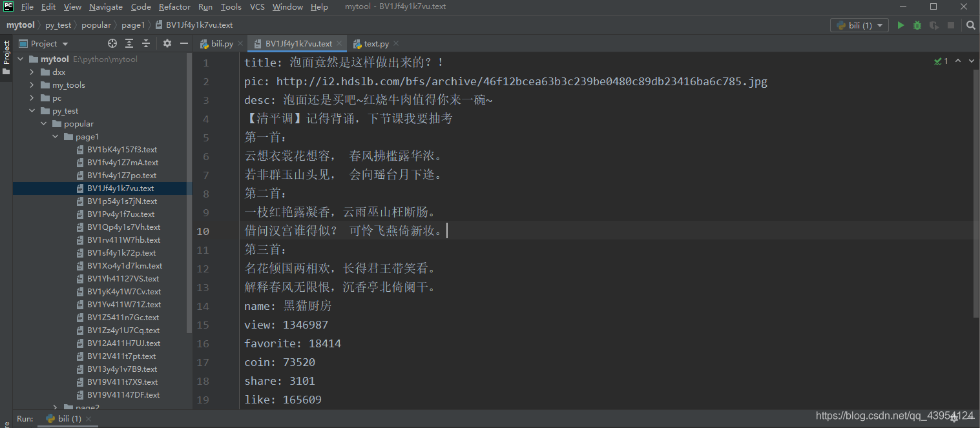Select BV1bK4y157f3.text in tree
Image resolution: width=980 pixels, height=428 pixels.
[122, 149]
